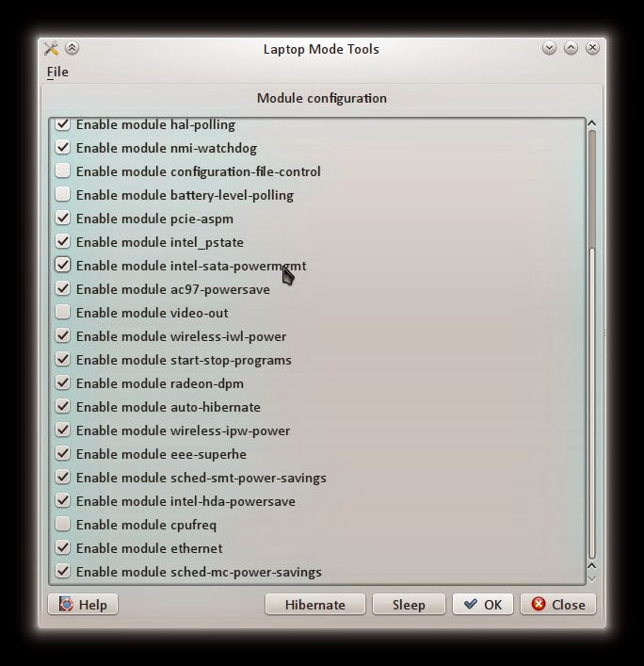Uncheck Enable module start-stop-programs
644x666 pixels.
[63, 359]
